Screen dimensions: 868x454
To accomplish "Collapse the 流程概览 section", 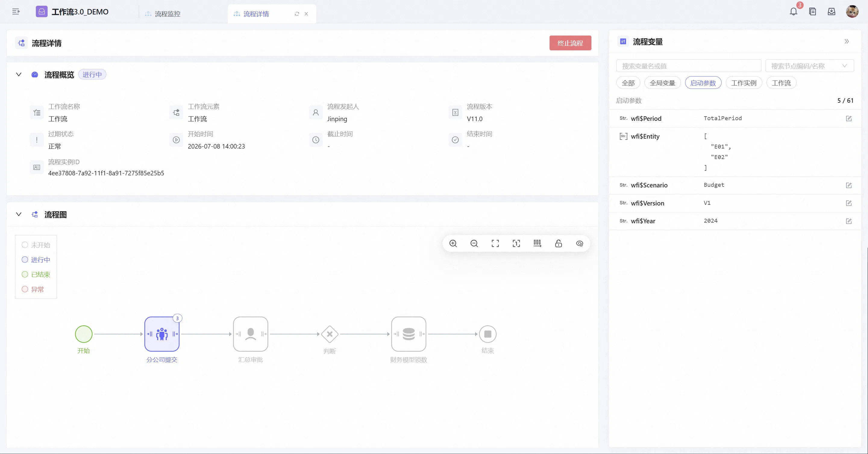I will tap(19, 74).
